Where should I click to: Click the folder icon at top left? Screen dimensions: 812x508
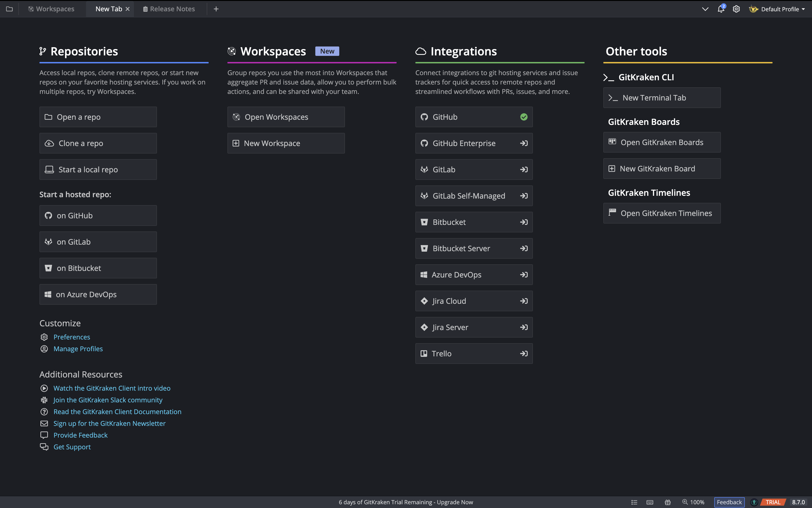click(x=9, y=9)
